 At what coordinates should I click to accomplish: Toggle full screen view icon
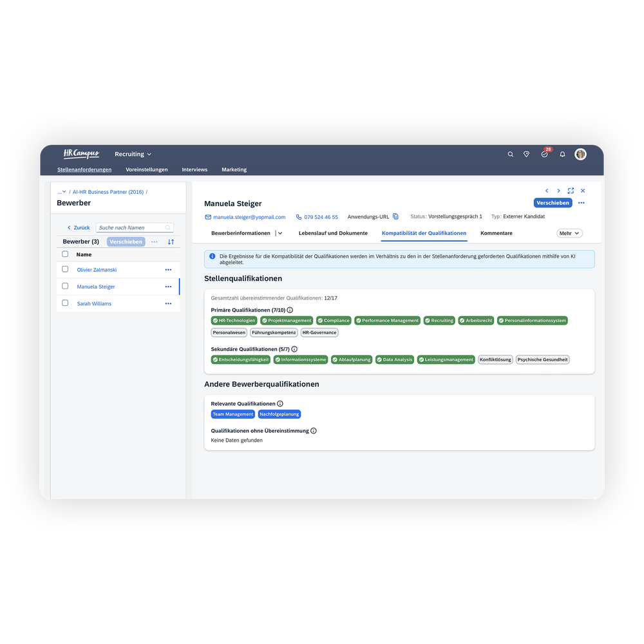(x=571, y=191)
